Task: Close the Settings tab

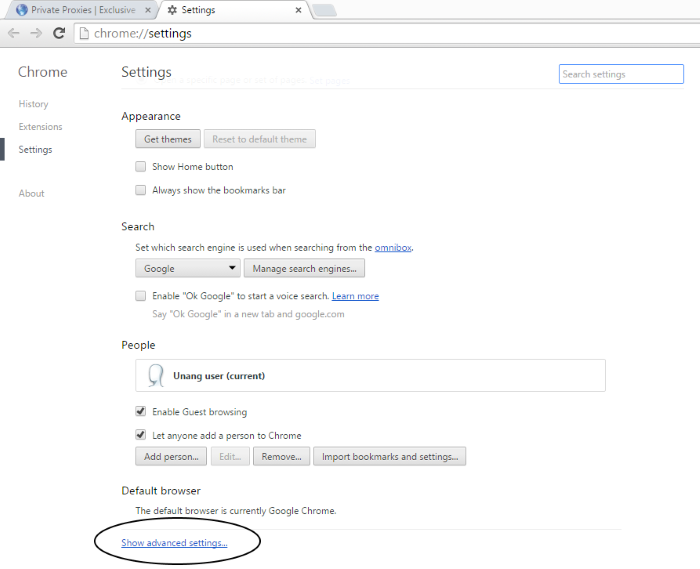Action: 298,10
